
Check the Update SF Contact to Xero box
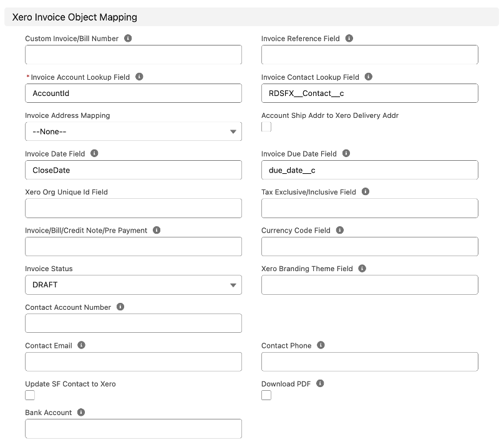pos(30,395)
